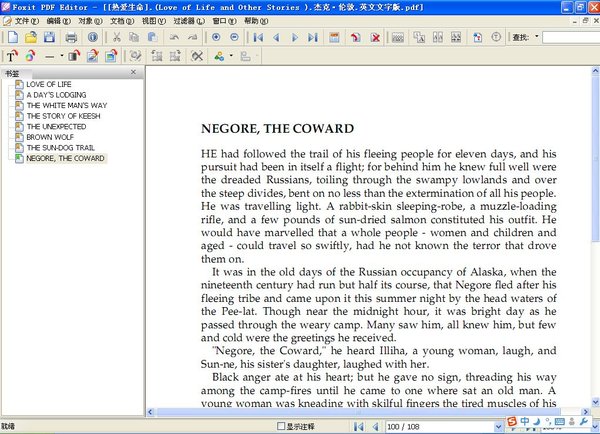The height and width of the screenshot is (434, 600).
Task: Open line tool dropdown arrow
Action: coord(62,56)
